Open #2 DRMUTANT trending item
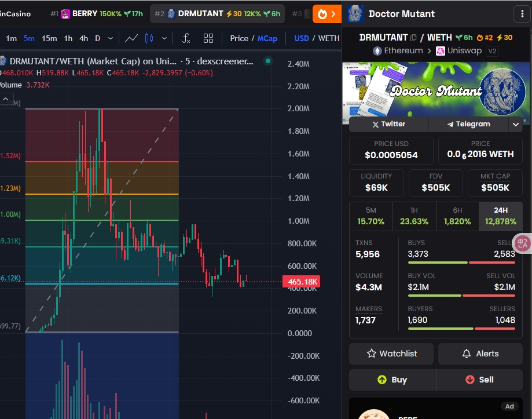Screen dimensions: 532x419 (x=217, y=14)
